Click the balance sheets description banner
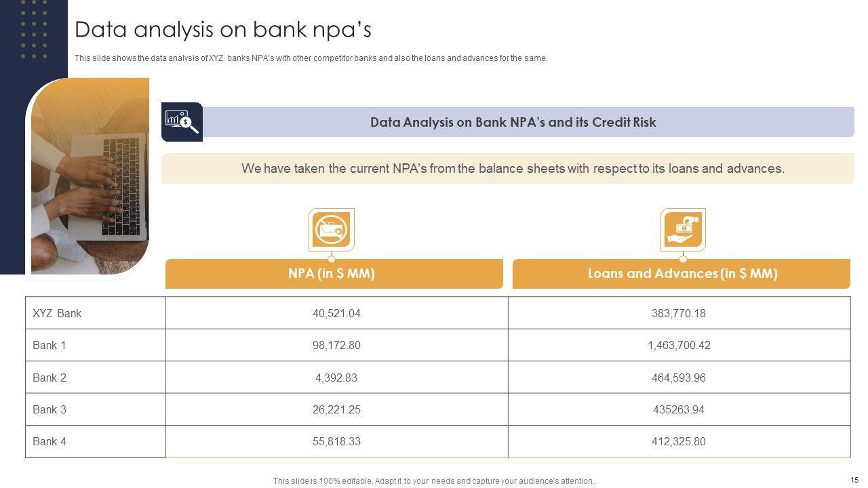 [x=513, y=169]
